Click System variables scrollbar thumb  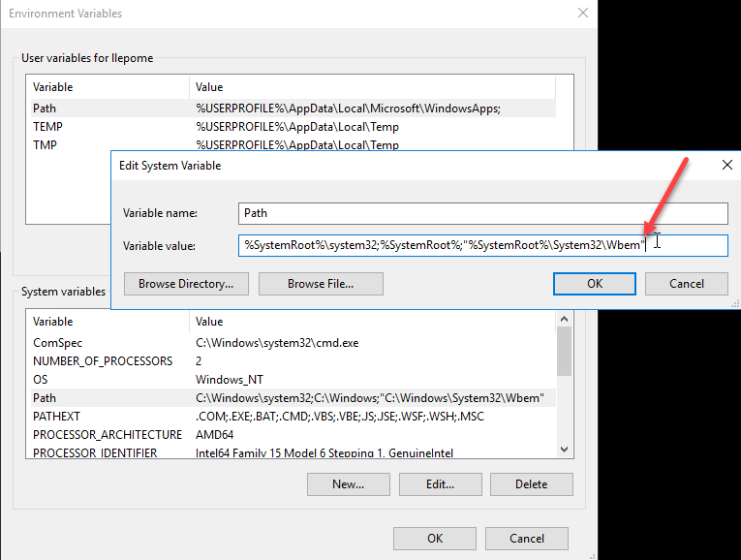564,352
